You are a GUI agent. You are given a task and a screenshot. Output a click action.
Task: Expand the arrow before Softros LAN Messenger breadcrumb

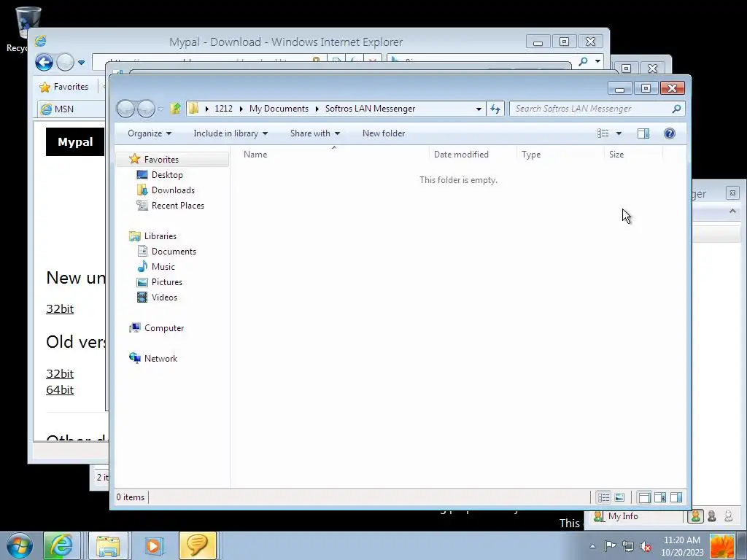click(317, 109)
